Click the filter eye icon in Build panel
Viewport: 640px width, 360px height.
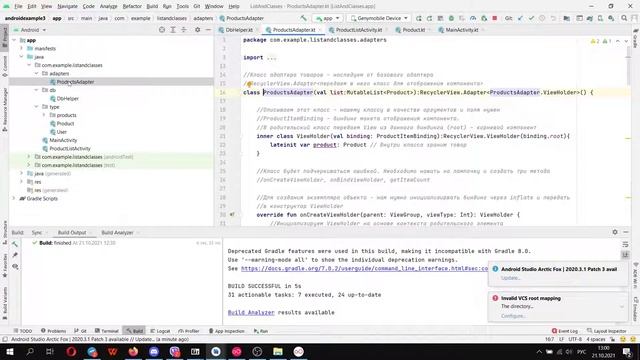coord(15,267)
